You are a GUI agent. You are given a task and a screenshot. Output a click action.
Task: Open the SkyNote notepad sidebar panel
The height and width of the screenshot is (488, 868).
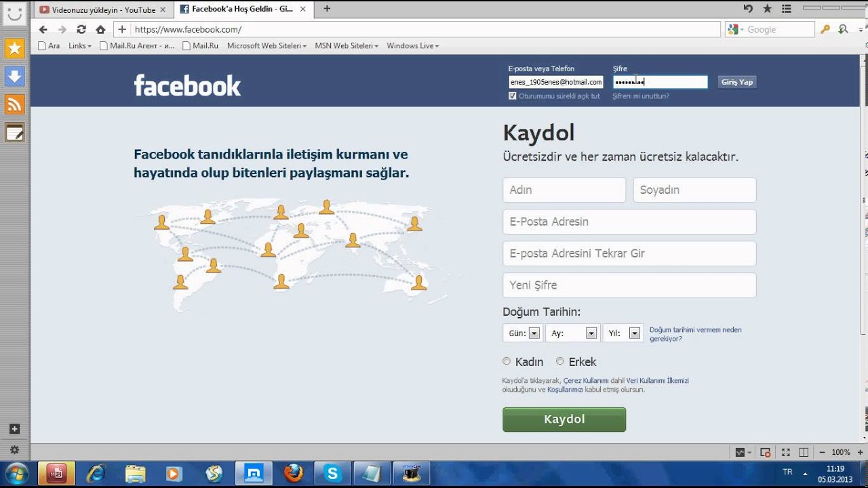(x=14, y=133)
